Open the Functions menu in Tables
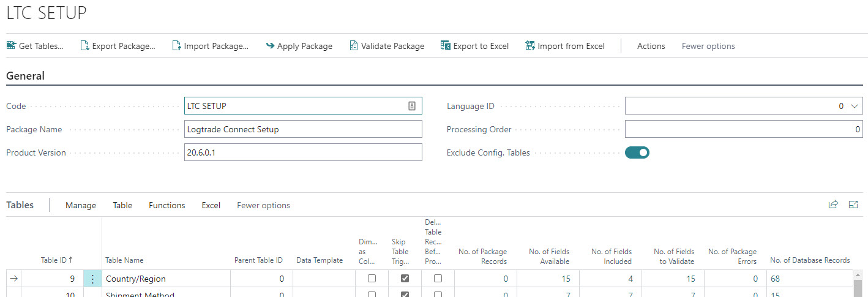Viewport: 868px width, 297px height. [166, 205]
